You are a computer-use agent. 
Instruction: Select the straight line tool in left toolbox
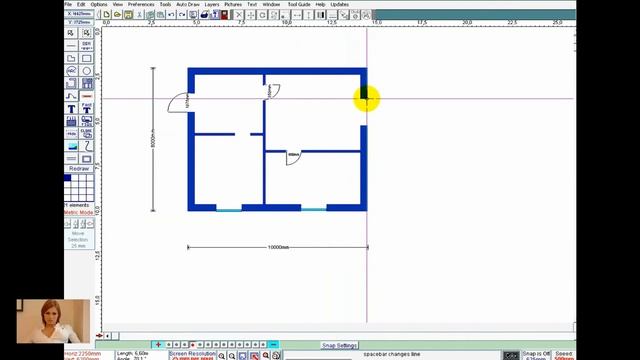pos(71,45)
